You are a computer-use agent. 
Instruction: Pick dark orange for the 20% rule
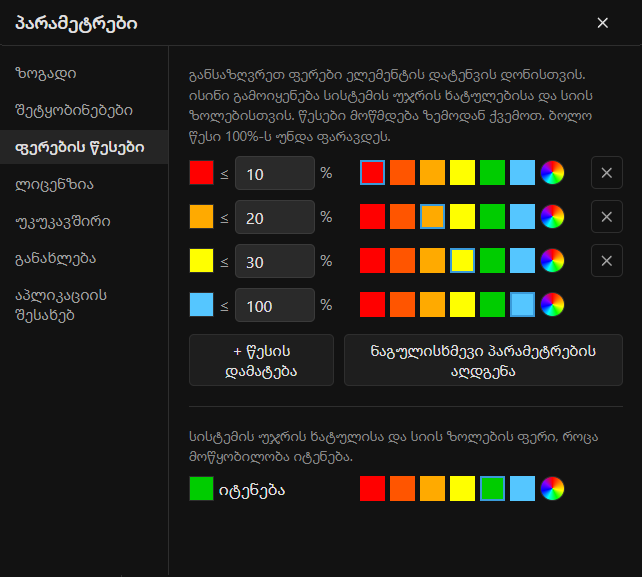click(x=402, y=217)
